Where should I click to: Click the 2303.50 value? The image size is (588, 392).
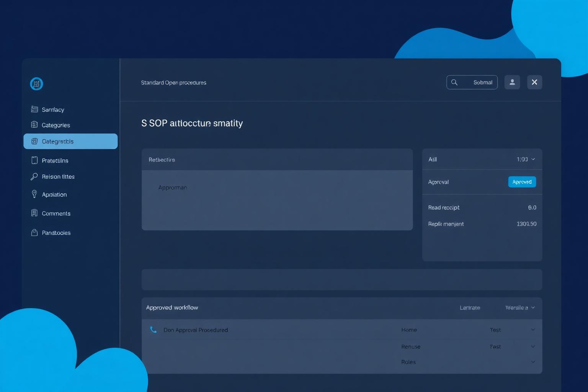coord(526,224)
